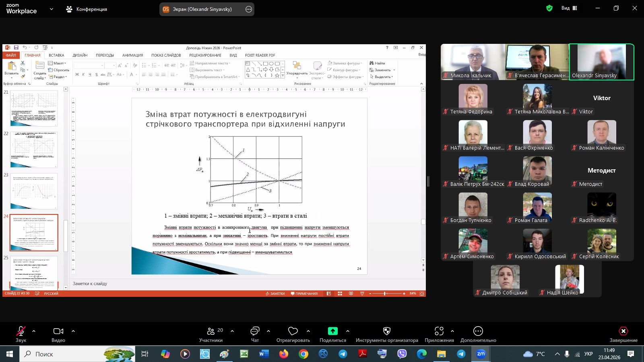
Task: Expand audio options arrow next to Sound
Action: [34, 331]
